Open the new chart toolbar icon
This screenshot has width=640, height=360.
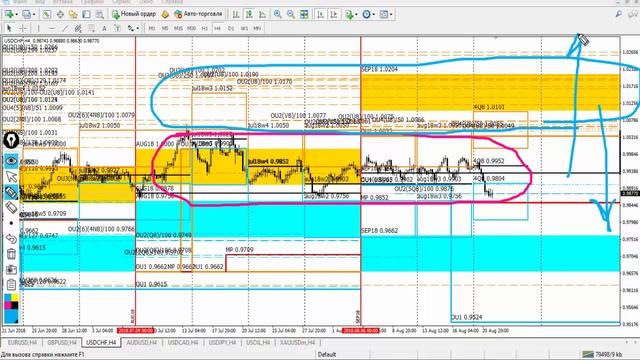click(9, 14)
